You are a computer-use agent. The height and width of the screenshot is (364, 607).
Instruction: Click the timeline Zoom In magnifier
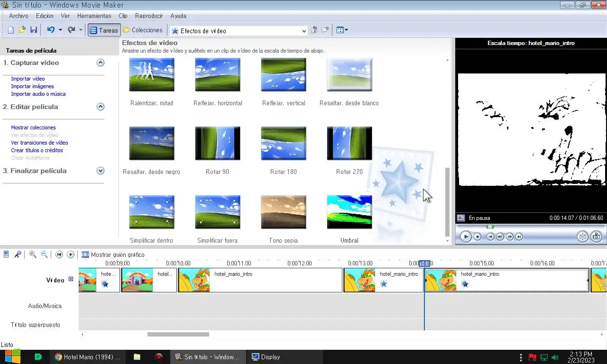33,255
